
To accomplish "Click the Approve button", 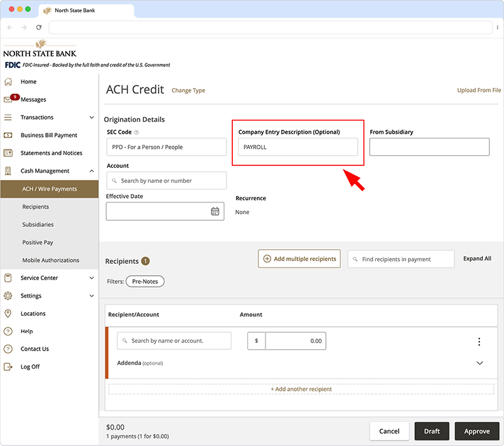I will coord(476,431).
